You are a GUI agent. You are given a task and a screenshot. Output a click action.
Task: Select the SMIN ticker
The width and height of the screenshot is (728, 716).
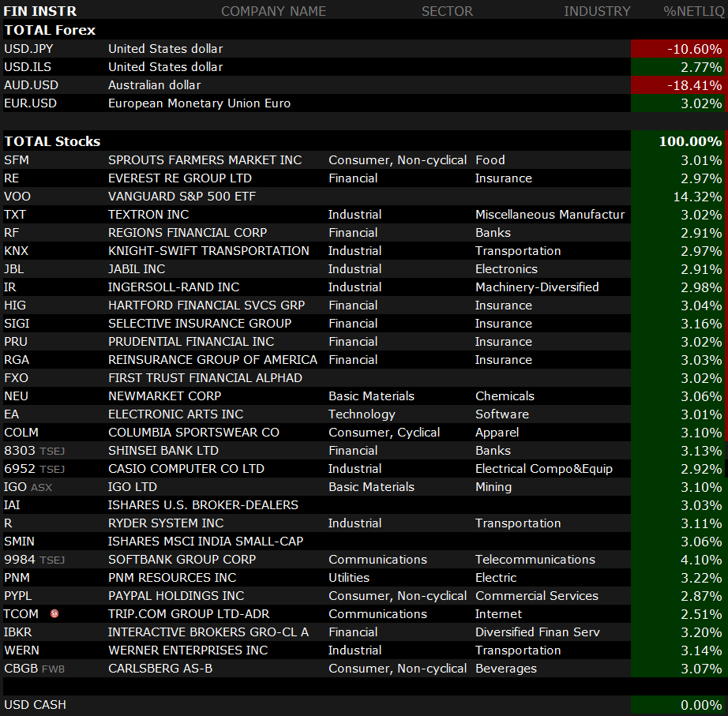19,542
